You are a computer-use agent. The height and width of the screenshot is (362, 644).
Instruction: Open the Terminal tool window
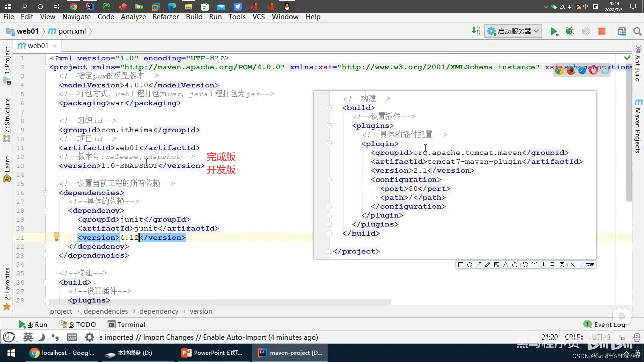(x=126, y=324)
